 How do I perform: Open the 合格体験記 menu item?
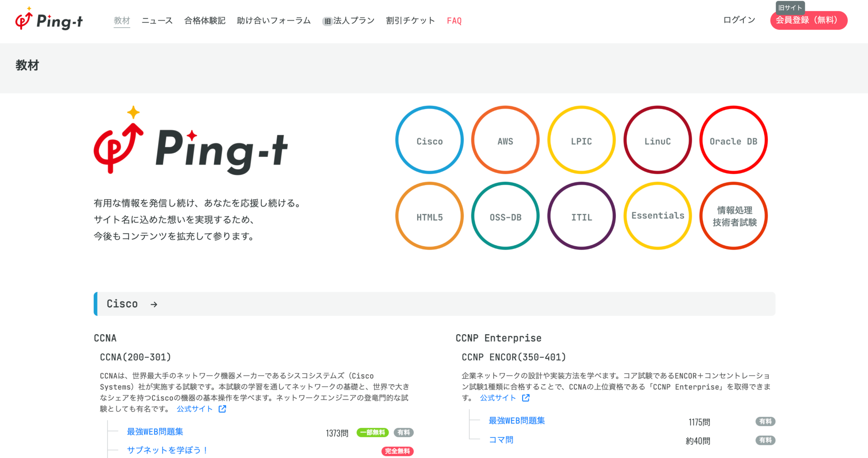point(205,20)
